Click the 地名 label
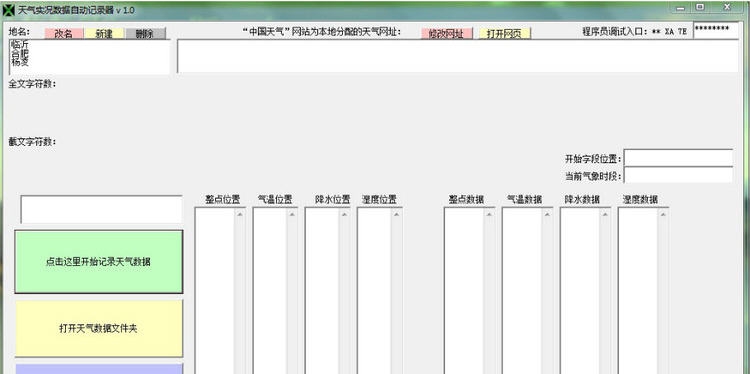 [x=19, y=32]
